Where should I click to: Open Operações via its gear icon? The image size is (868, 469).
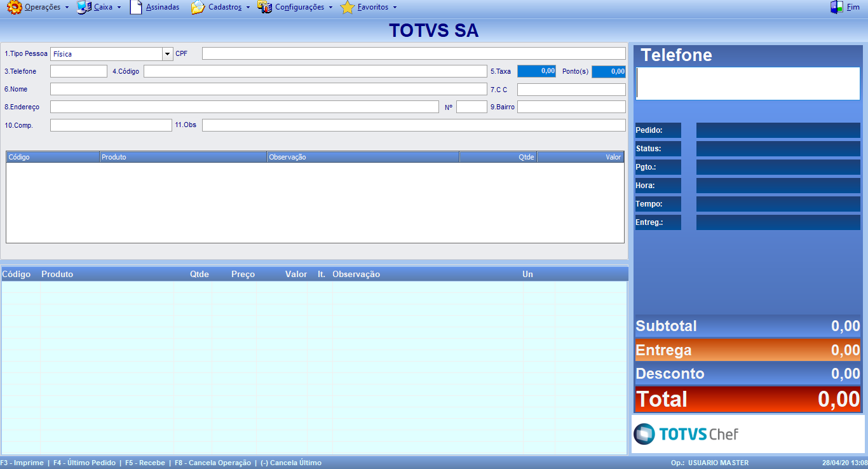point(14,8)
